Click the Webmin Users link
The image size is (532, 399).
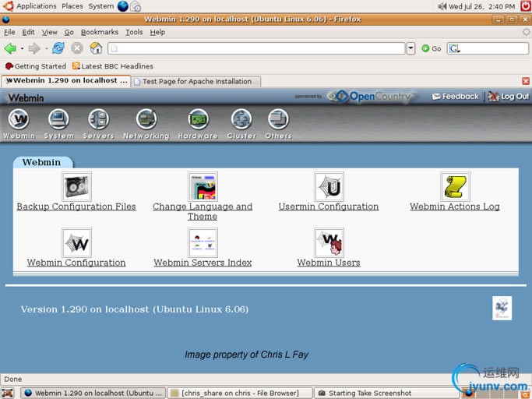coord(329,263)
